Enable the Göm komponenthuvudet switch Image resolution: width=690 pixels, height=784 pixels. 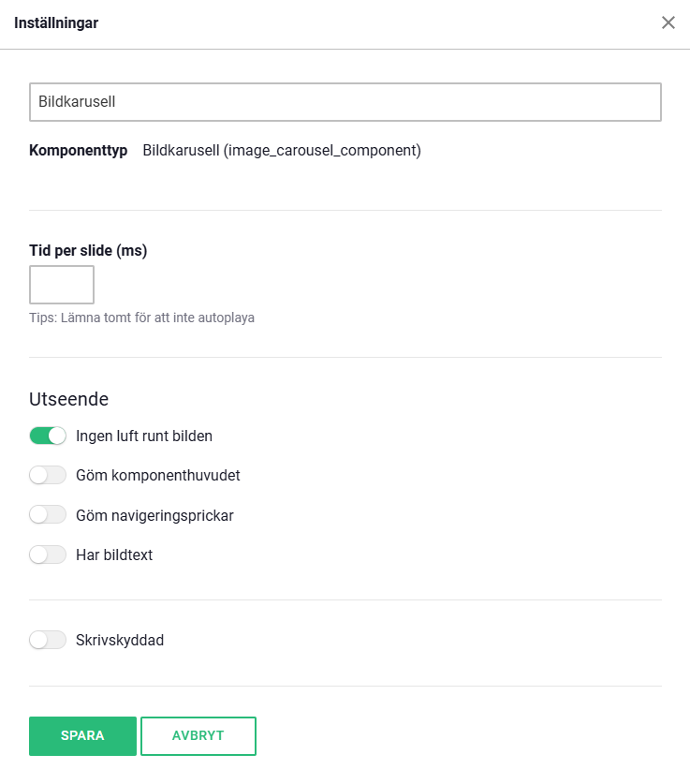tap(48, 475)
